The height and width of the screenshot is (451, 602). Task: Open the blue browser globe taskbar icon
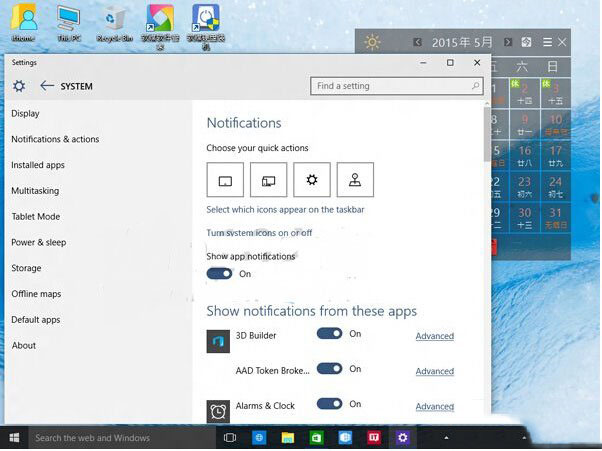(259, 438)
